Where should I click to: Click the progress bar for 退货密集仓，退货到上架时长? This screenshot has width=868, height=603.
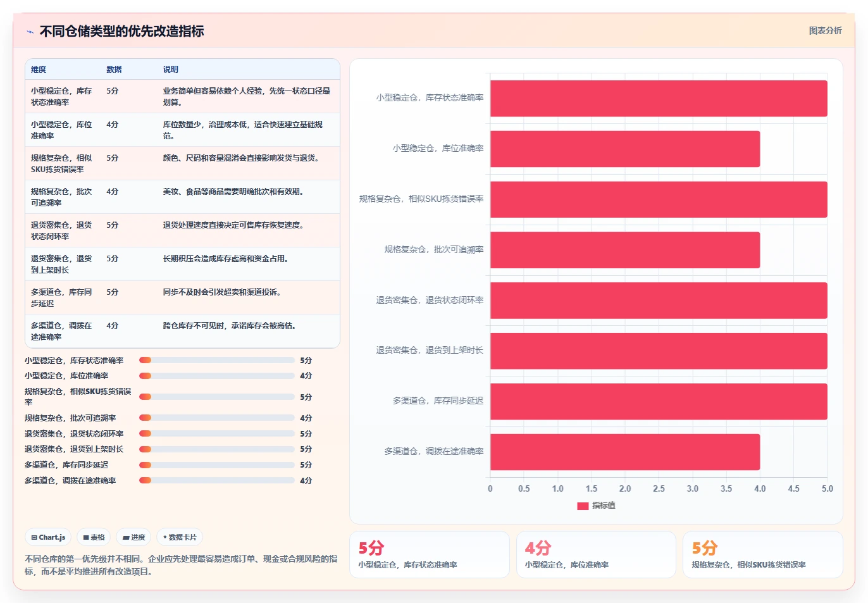(217, 449)
